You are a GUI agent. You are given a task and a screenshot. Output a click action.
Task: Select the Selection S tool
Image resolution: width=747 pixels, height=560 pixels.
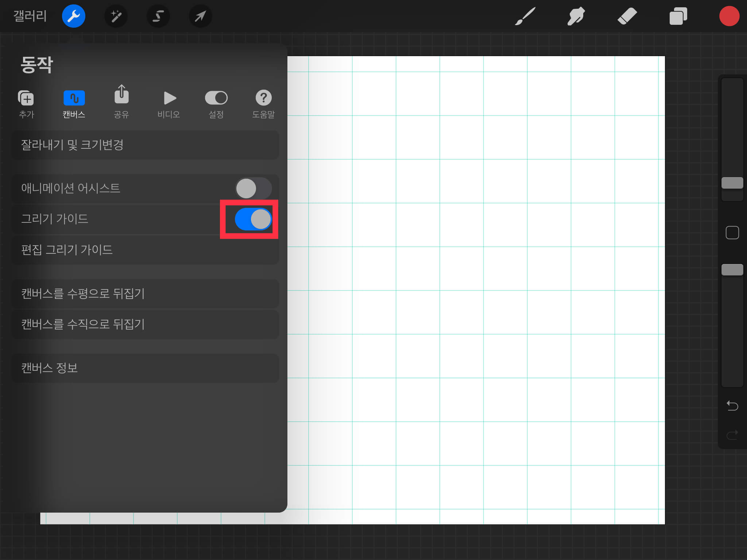pyautogui.click(x=158, y=16)
